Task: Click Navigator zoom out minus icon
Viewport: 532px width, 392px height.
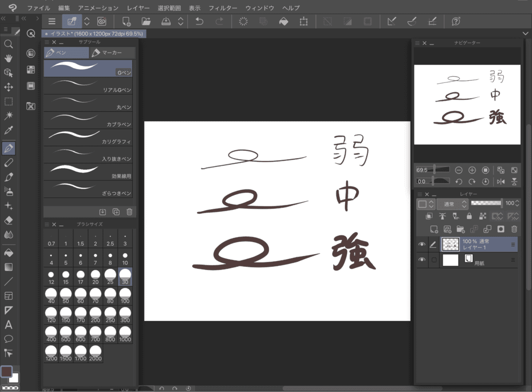Action: 459,170
